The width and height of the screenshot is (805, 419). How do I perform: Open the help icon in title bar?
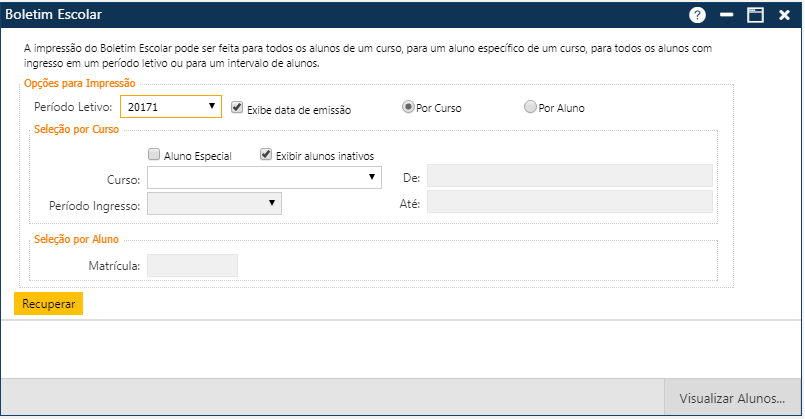697,15
